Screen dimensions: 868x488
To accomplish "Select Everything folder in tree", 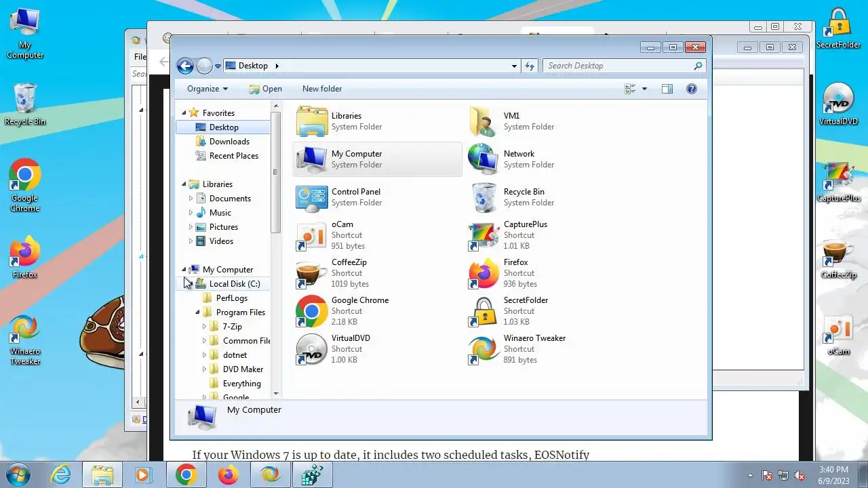I will [241, 384].
